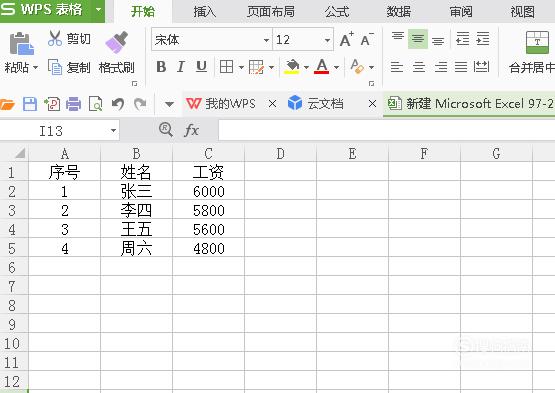The height and width of the screenshot is (393, 555).
Task: Apply the yellow fill color bucket
Action: (x=292, y=67)
